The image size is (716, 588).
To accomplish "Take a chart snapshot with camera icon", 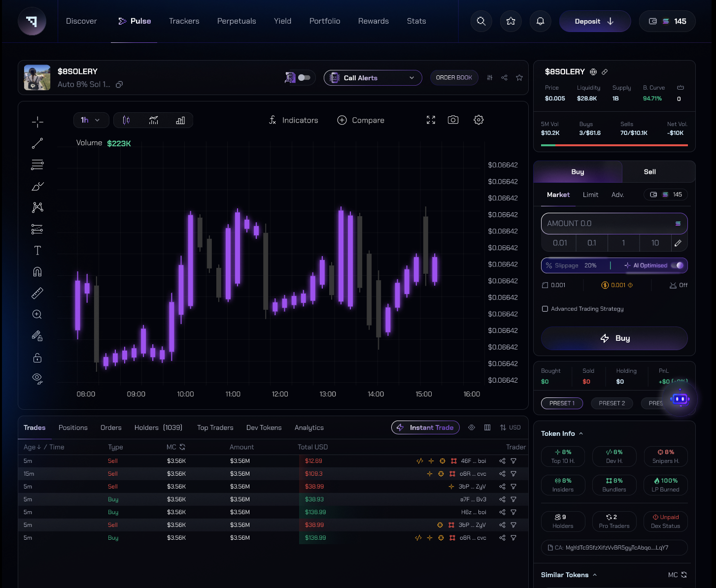I will coord(453,120).
